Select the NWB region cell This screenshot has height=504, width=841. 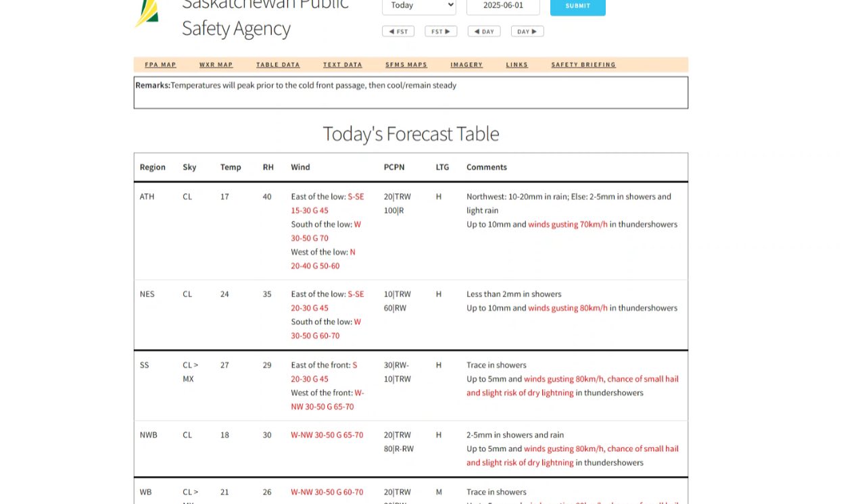[x=149, y=435]
